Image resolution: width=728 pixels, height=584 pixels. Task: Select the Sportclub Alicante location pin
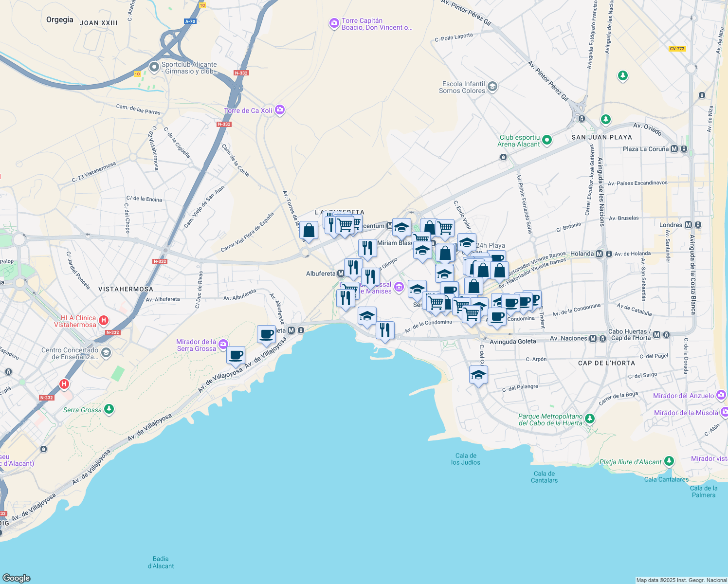click(154, 67)
